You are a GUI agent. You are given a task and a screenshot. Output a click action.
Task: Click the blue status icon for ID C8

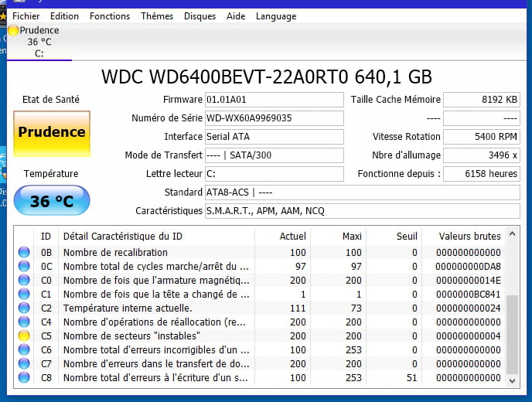click(x=24, y=377)
